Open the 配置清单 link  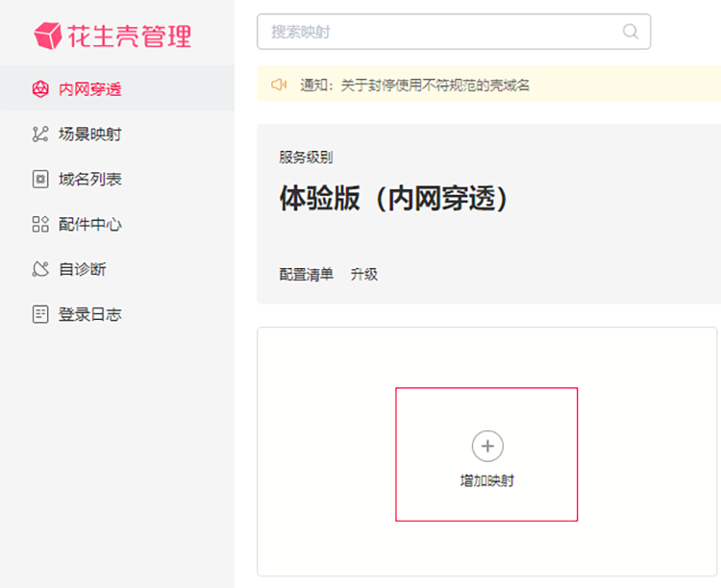pos(306,275)
